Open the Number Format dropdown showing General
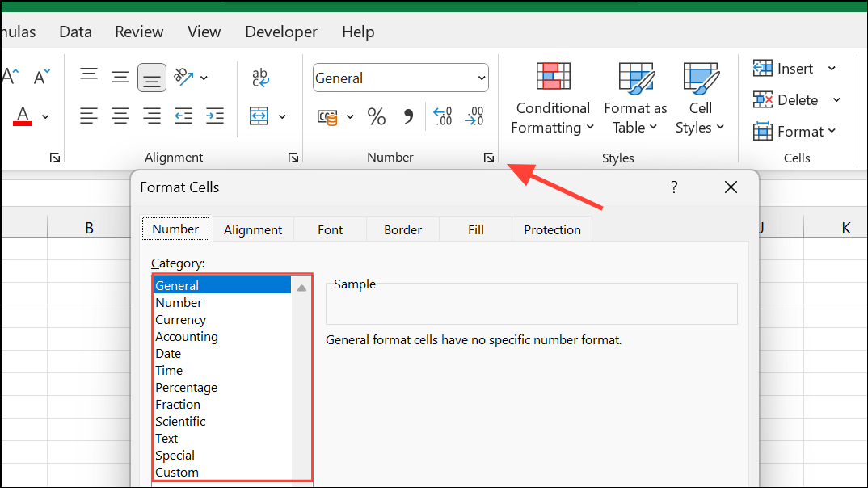Image resolution: width=868 pixels, height=488 pixels. pos(400,78)
